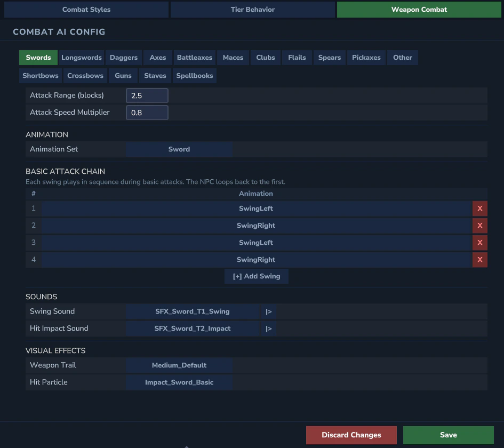Open the Animation Set selector showing Sword

(179, 149)
